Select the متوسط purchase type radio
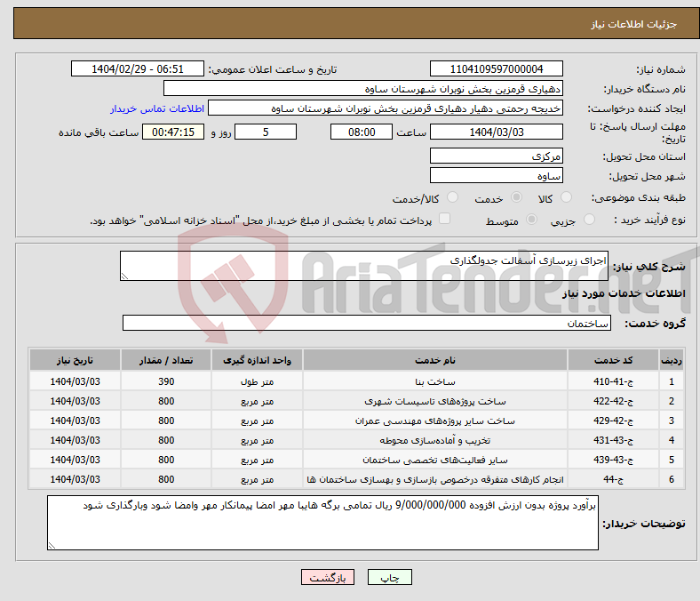 (531, 220)
